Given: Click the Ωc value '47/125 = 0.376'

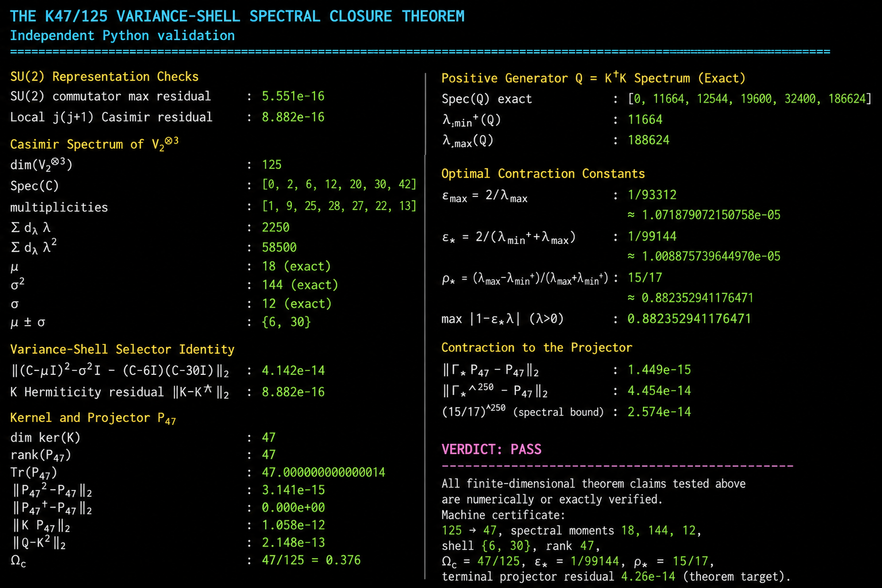Looking at the screenshot, I should click(311, 560).
